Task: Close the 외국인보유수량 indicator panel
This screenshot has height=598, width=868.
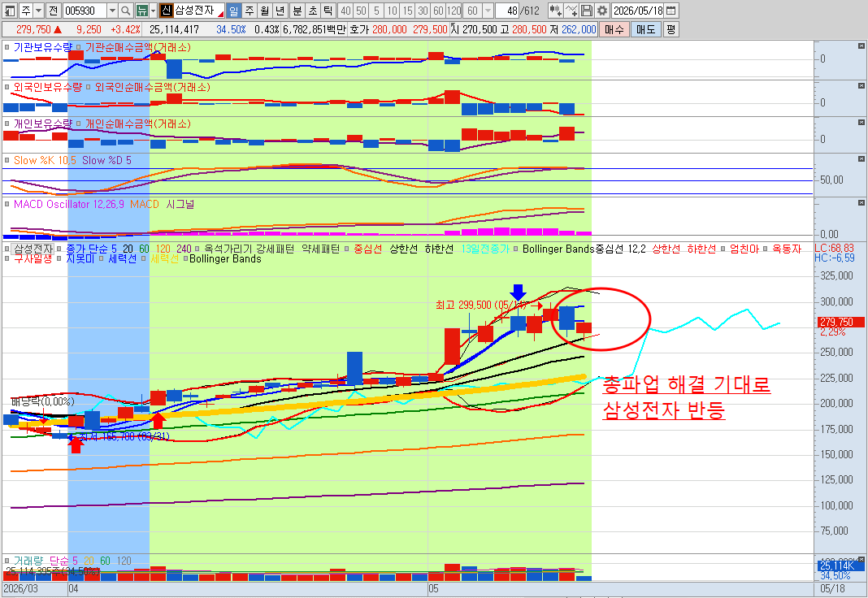Action: [861, 86]
